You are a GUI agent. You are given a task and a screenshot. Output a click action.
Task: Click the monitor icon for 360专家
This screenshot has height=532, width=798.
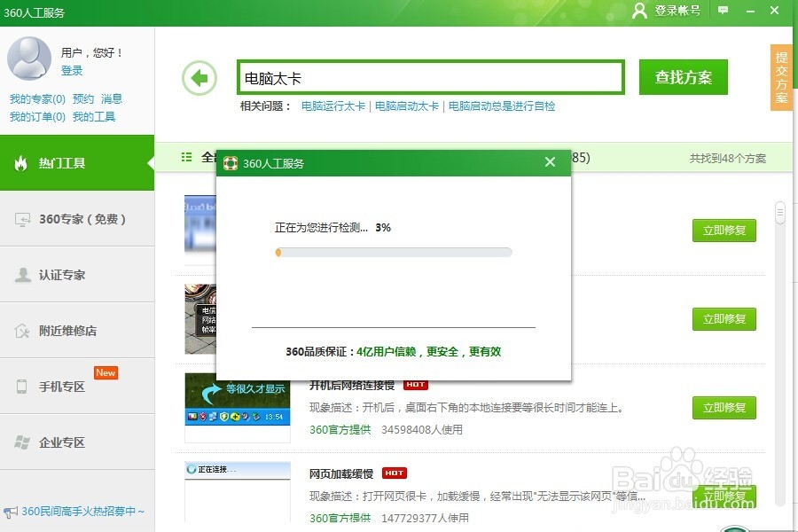tap(22, 219)
